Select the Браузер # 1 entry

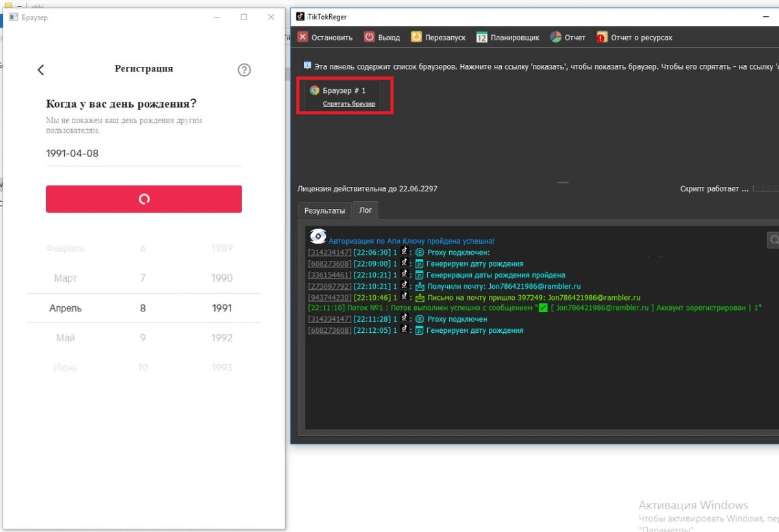(344, 90)
